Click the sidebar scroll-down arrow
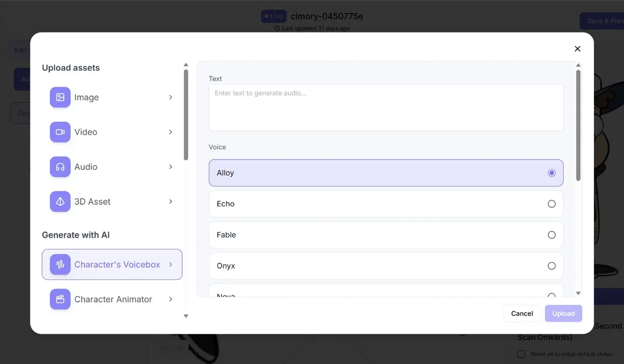 click(x=186, y=316)
